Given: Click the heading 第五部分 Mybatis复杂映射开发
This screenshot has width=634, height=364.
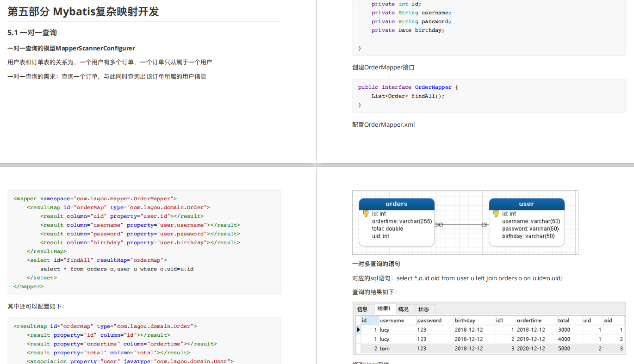Looking at the screenshot, I should (83, 12).
